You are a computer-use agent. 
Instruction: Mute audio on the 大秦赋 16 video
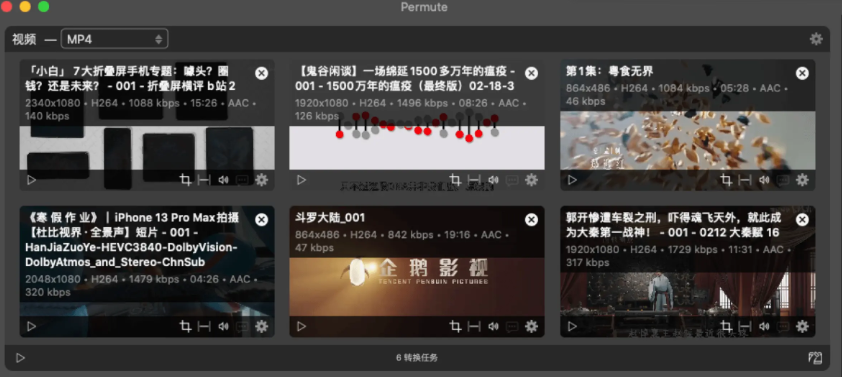[x=764, y=326]
